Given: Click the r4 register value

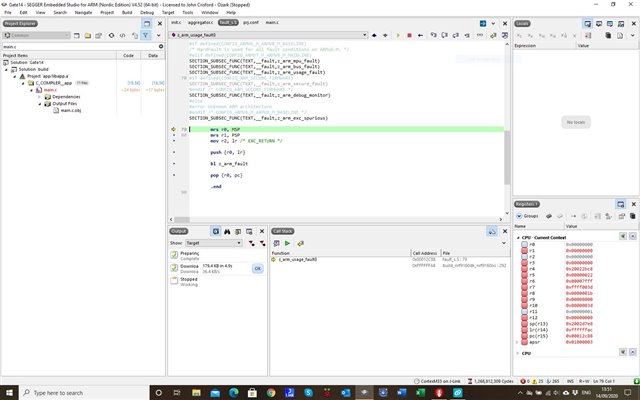Looking at the screenshot, I should tap(579, 269).
